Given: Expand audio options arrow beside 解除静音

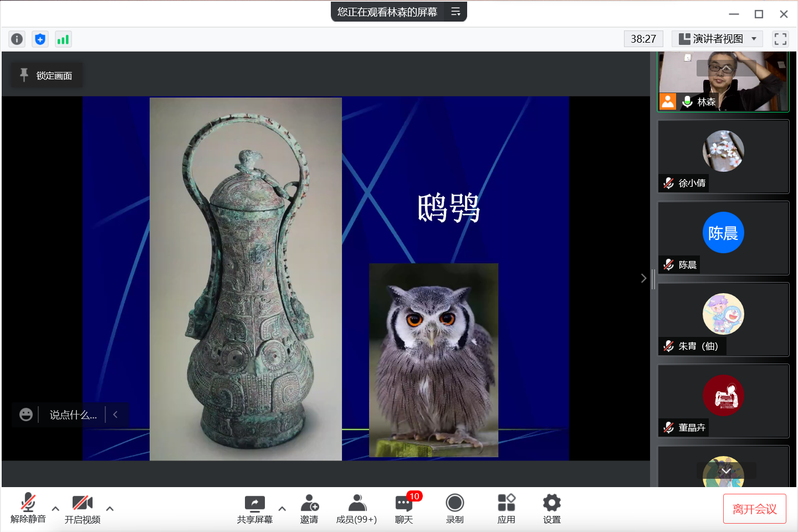Looking at the screenshot, I should (55, 508).
